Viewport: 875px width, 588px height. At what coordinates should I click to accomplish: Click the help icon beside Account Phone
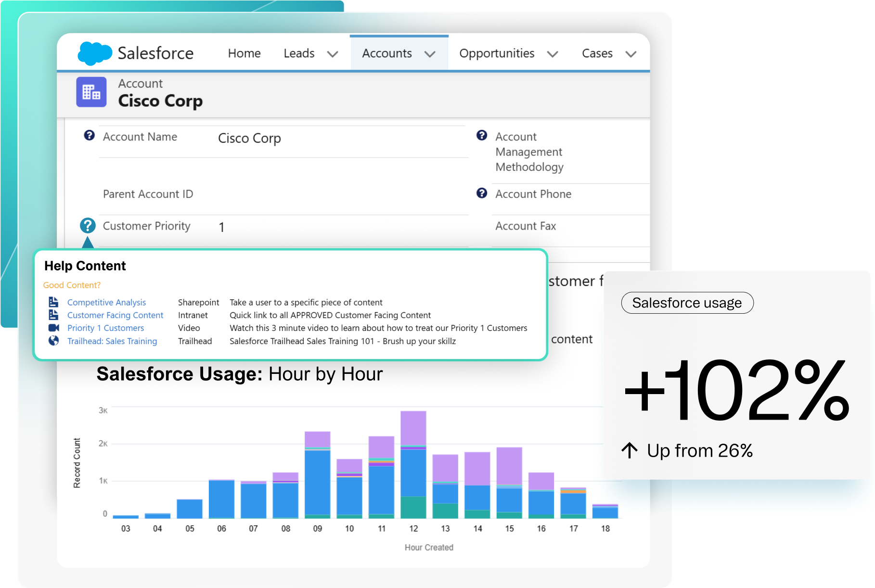pos(482,193)
